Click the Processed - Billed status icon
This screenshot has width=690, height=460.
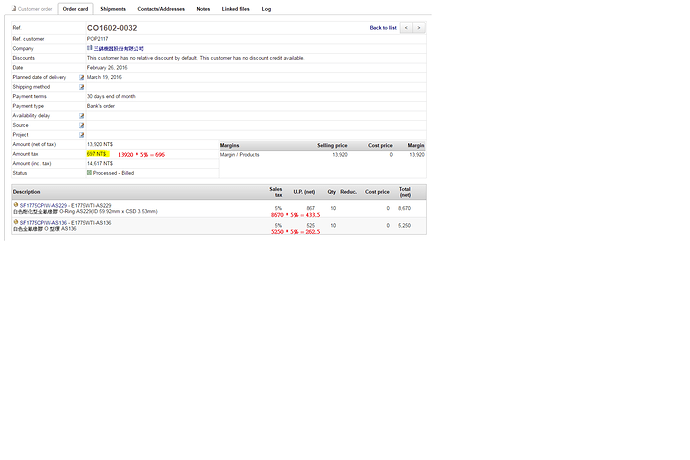click(90, 173)
